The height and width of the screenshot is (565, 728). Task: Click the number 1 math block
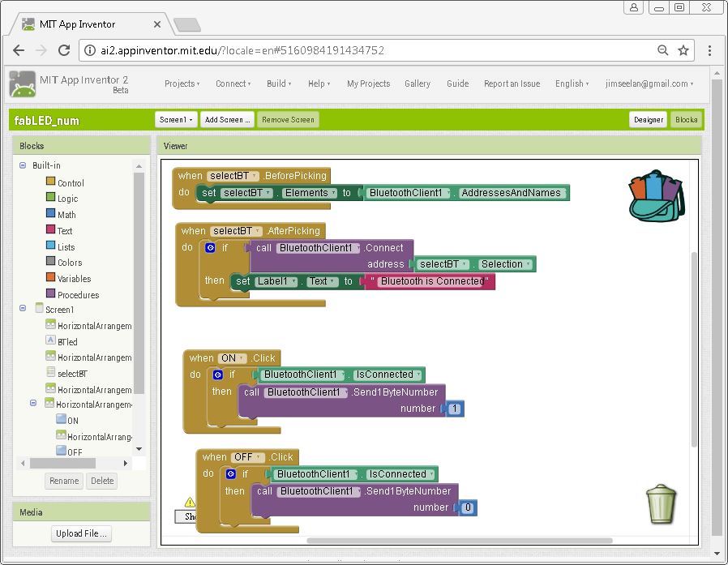455,409
